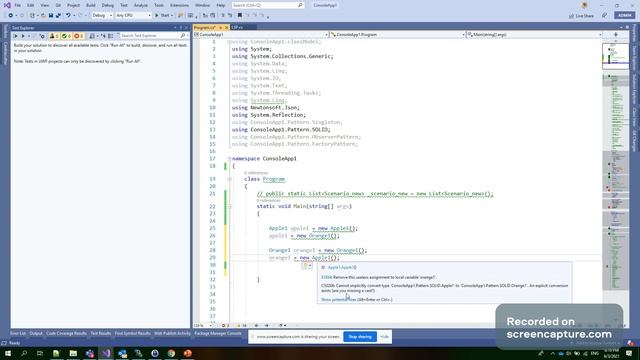Click Run All Tests in Test Explorer
Screen dimensions: 640x360
tap(16, 36)
